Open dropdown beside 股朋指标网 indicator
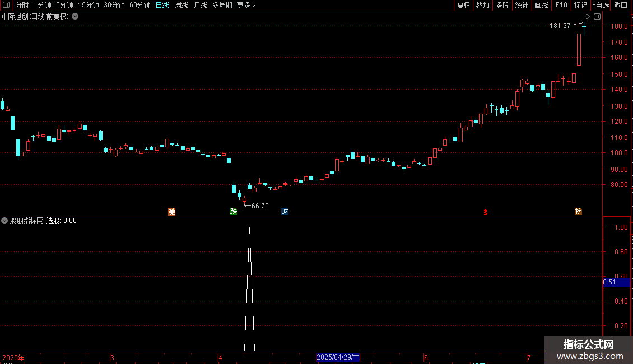The height and width of the screenshot is (364, 633). tap(4, 221)
